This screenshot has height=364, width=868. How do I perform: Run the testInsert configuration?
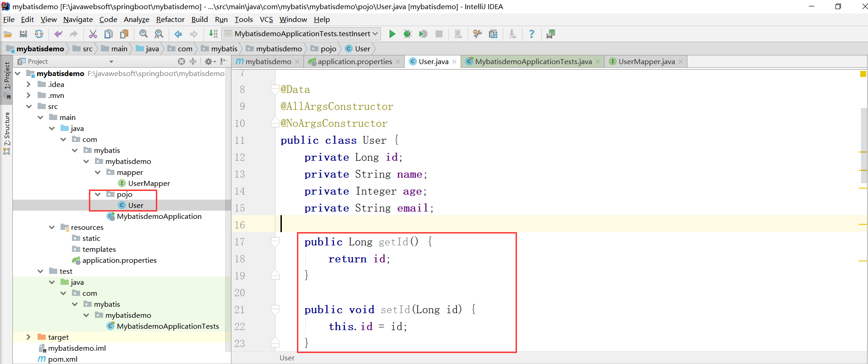(x=392, y=34)
